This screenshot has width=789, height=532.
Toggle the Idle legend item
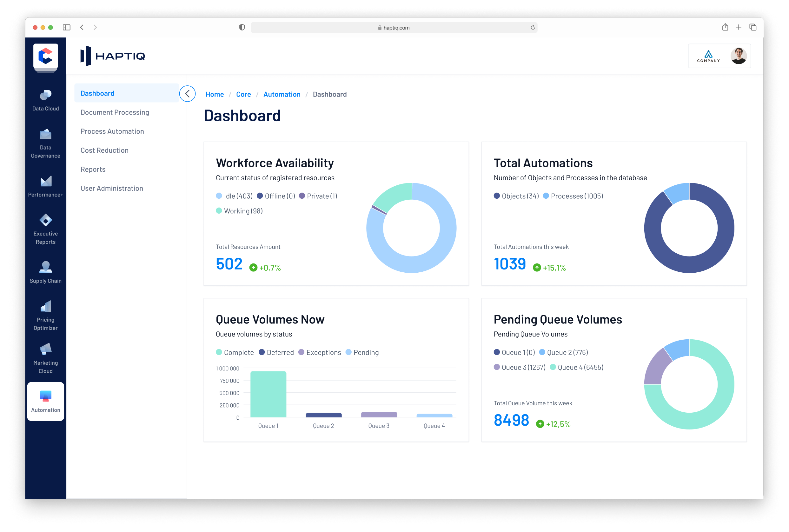tap(234, 196)
